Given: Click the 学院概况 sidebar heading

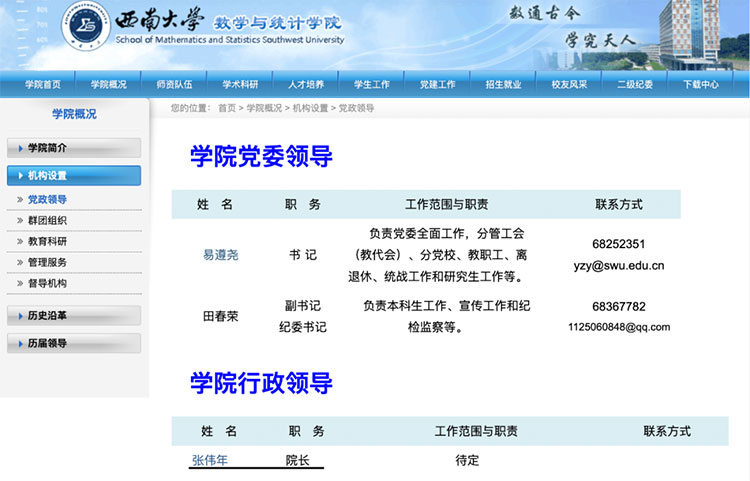Looking at the screenshot, I should pos(74,114).
